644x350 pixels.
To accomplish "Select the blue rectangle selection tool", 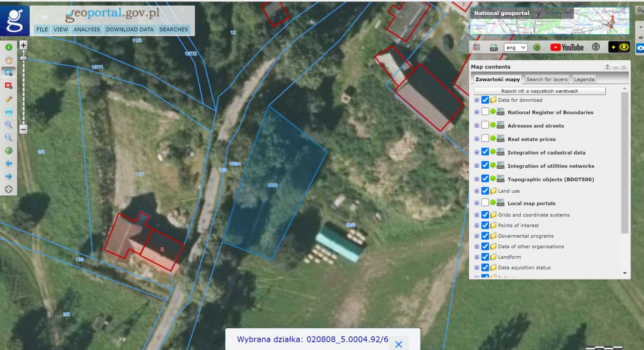I will point(9,73).
